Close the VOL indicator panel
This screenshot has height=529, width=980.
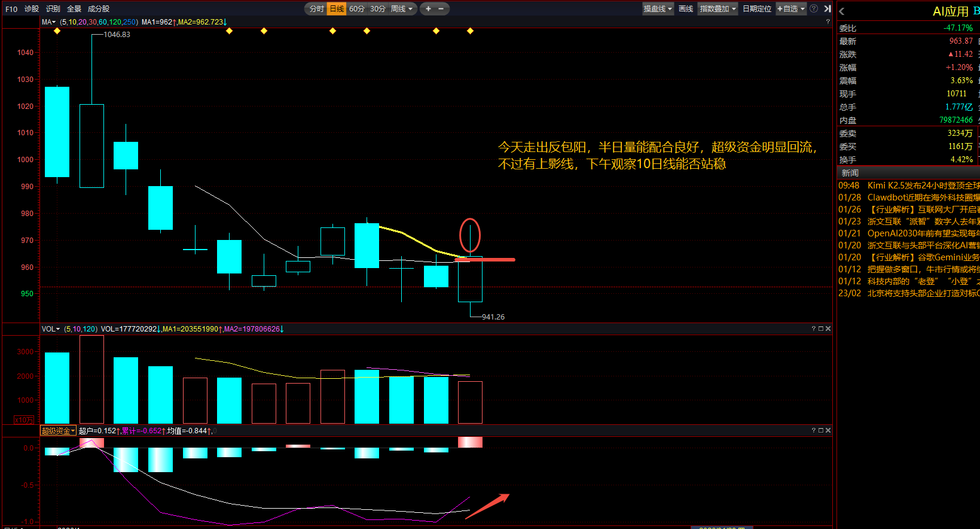(x=828, y=329)
